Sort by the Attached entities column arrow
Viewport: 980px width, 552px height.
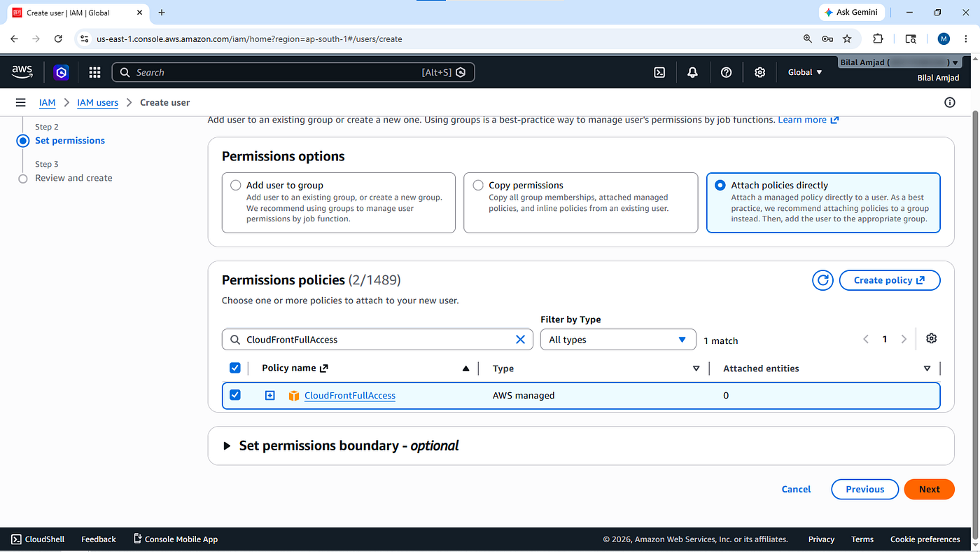tap(927, 368)
